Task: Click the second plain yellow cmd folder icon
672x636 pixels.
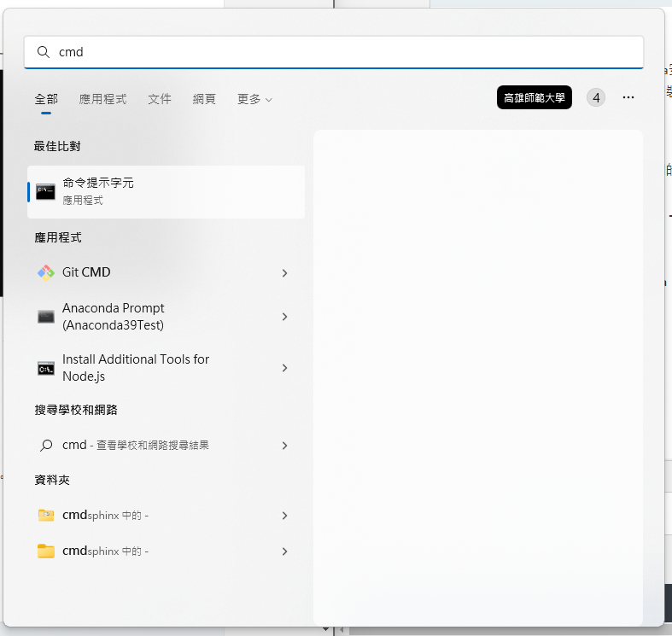Action: click(x=46, y=551)
